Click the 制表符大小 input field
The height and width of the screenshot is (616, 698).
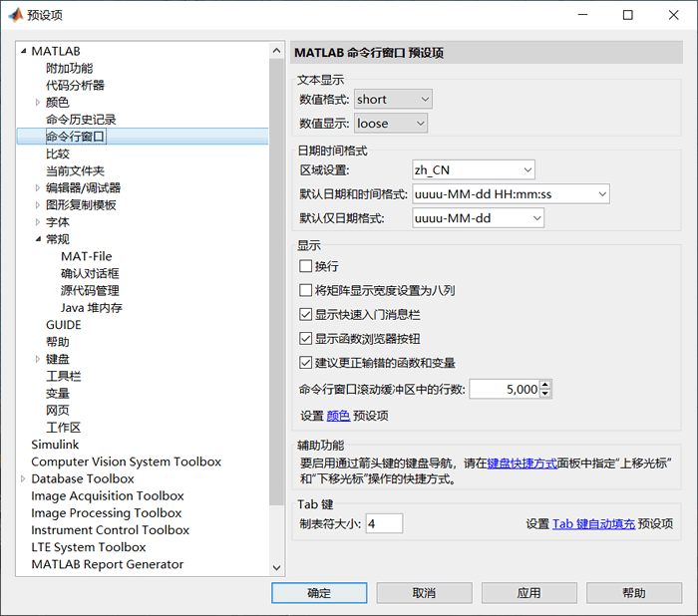[384, 523]
